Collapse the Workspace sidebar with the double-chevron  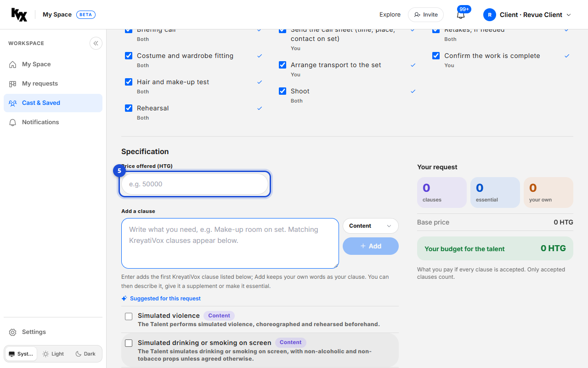(96, 43)
